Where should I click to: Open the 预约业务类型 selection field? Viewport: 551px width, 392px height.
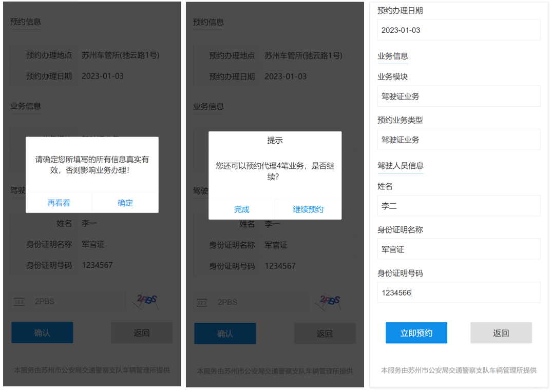(x=459, y=140)
